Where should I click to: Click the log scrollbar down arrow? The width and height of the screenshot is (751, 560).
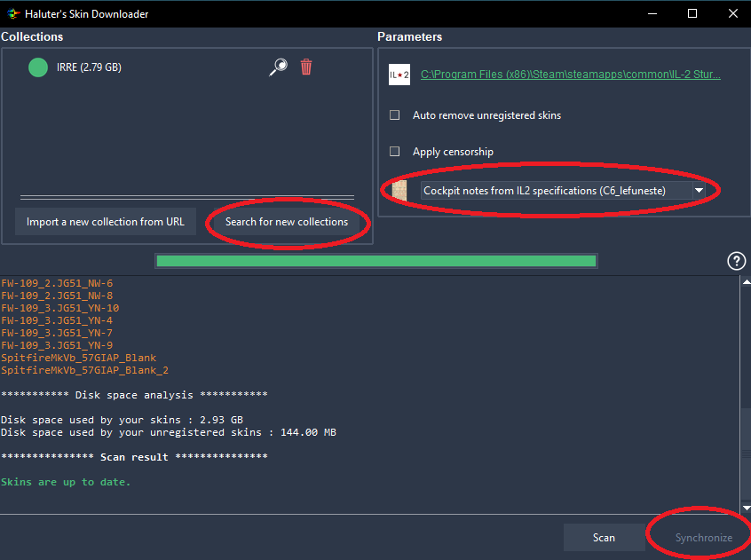(x=747, y=508)
